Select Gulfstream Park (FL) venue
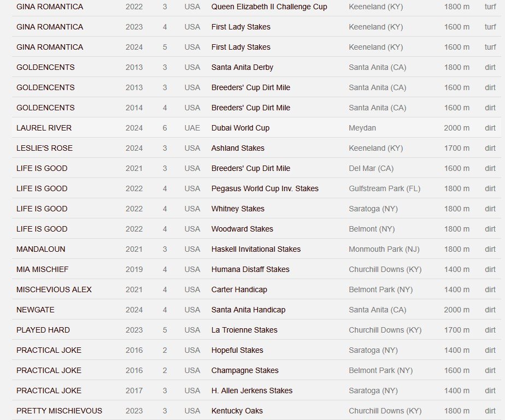Image resolution: width=505 pixels, height=420 pixels. pyautogui.click(x=385, y=188)
